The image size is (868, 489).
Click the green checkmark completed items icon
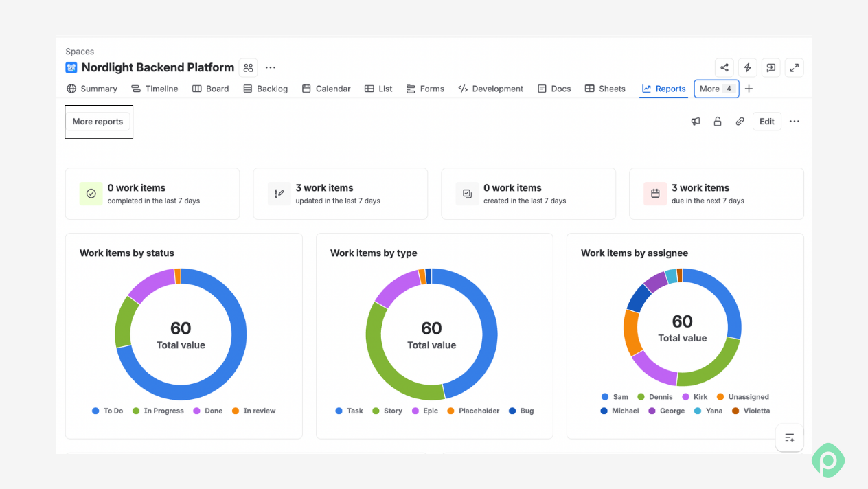click(x=91, y=194)
